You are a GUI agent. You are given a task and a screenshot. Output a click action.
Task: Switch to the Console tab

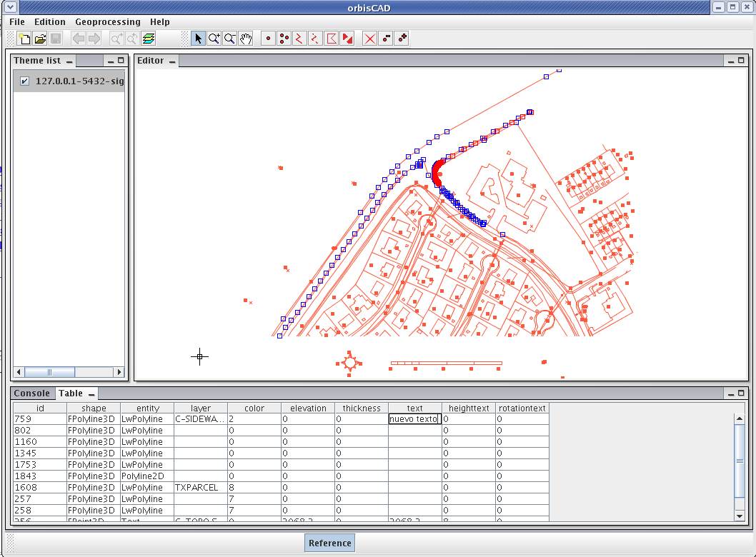pyautogui.click(x=32, y=393)
